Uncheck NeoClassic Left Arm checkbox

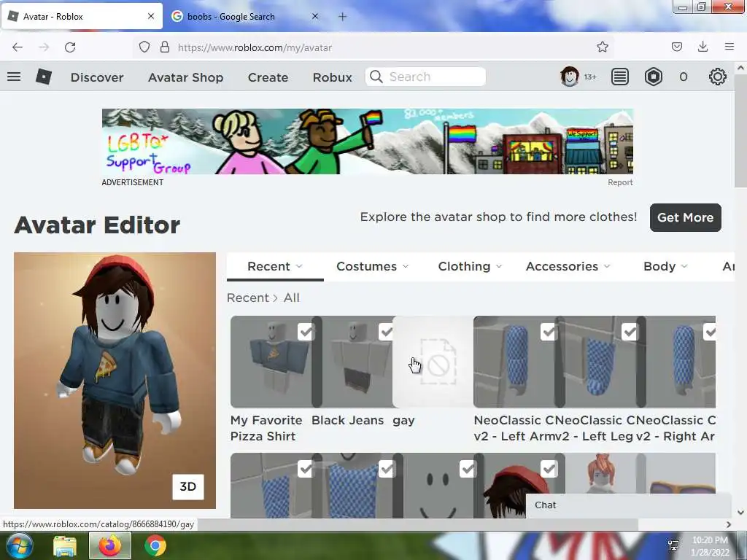pyautogui.click(x=549, y=332)
